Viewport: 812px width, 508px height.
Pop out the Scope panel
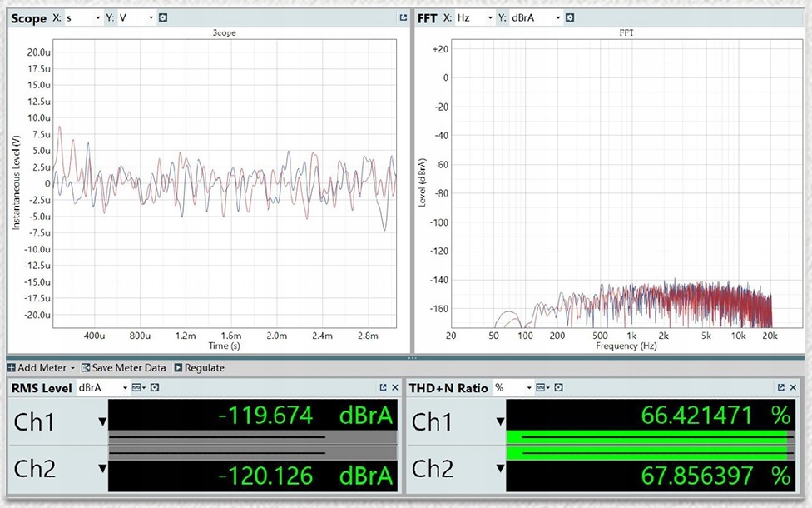[404, 17]
